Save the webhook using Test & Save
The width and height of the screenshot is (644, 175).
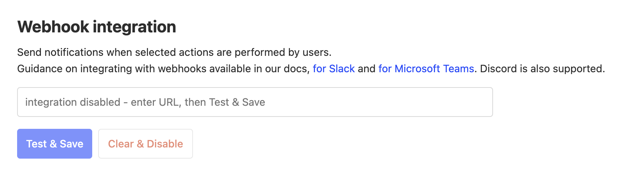tap(55, 144)
